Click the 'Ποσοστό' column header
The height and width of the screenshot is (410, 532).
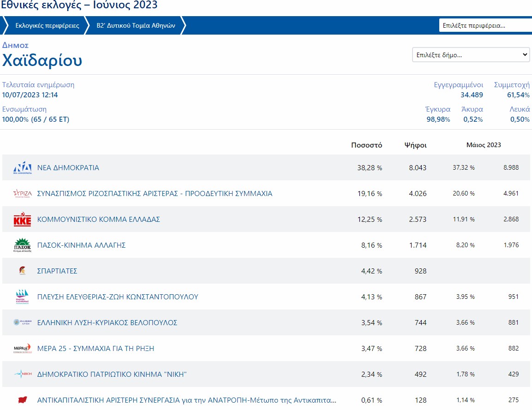pyautogui.click(x=366, y=145)
